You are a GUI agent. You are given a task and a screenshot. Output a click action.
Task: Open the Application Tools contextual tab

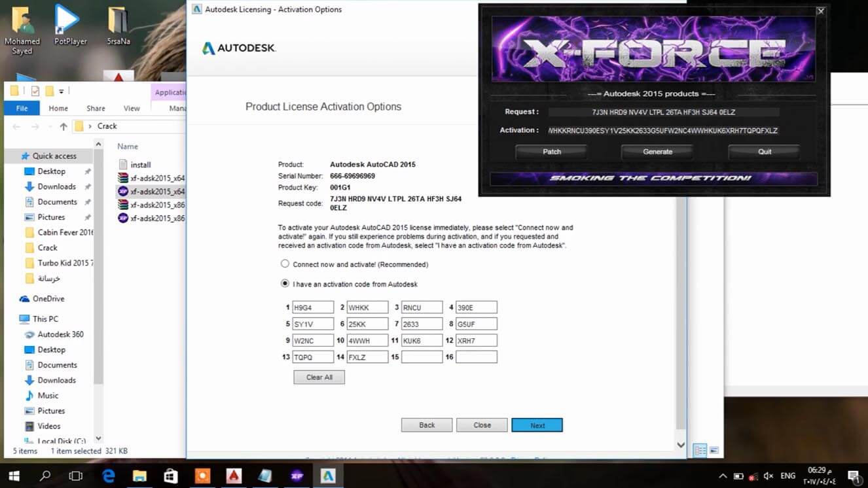[x=170, y=92]
